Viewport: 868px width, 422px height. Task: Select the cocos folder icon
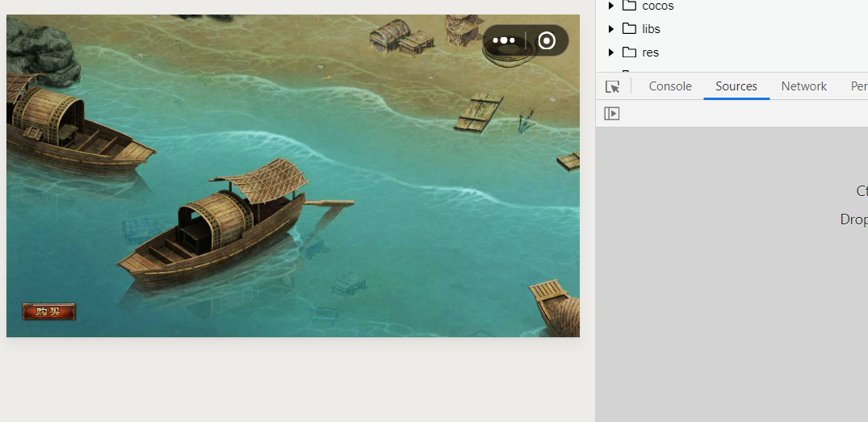click(629, 6)
